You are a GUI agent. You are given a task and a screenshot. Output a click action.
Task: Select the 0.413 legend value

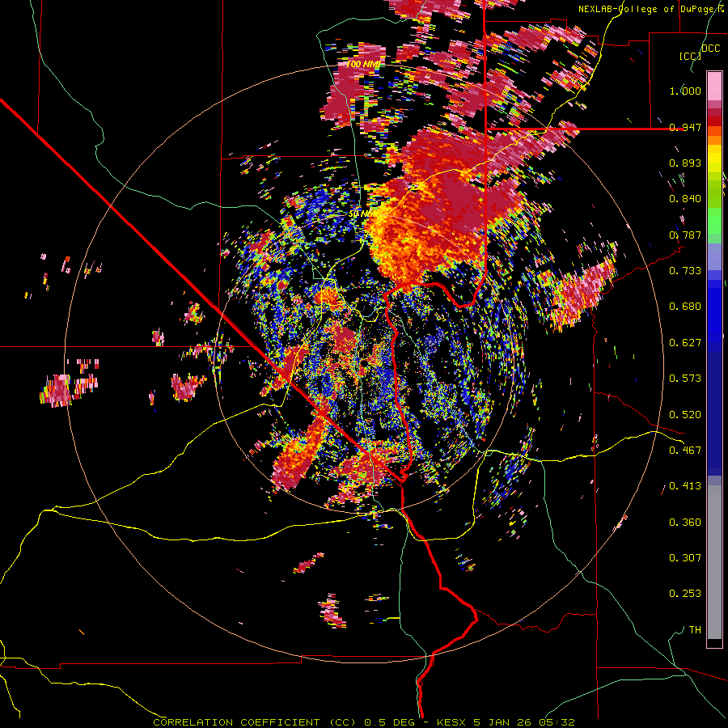point(685,486)
